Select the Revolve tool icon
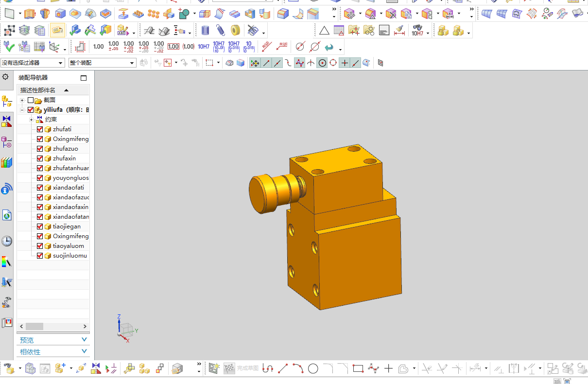Image resolution: width=588 pixels, height=384 pixels. point(45,14)
